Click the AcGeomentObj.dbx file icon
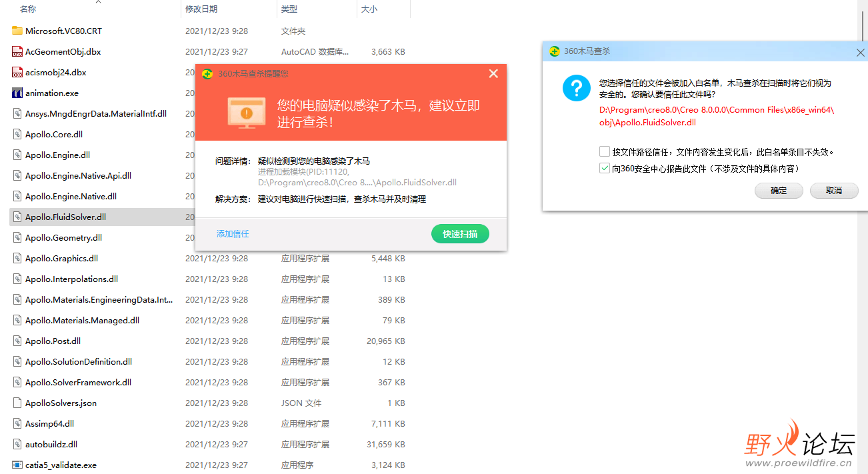 pos(17,51)
